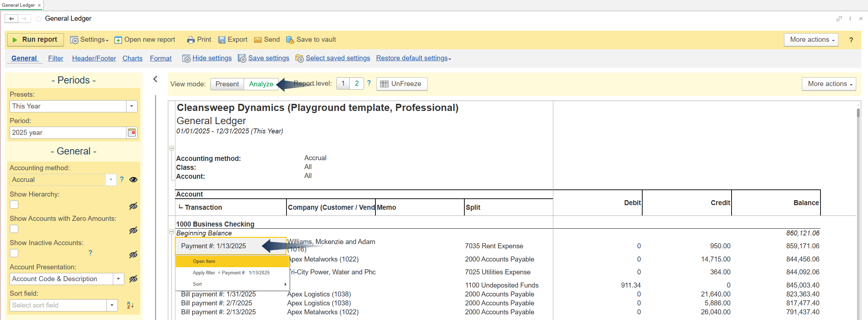Open the Period calendar picker icon

click(x=132, y=133)
